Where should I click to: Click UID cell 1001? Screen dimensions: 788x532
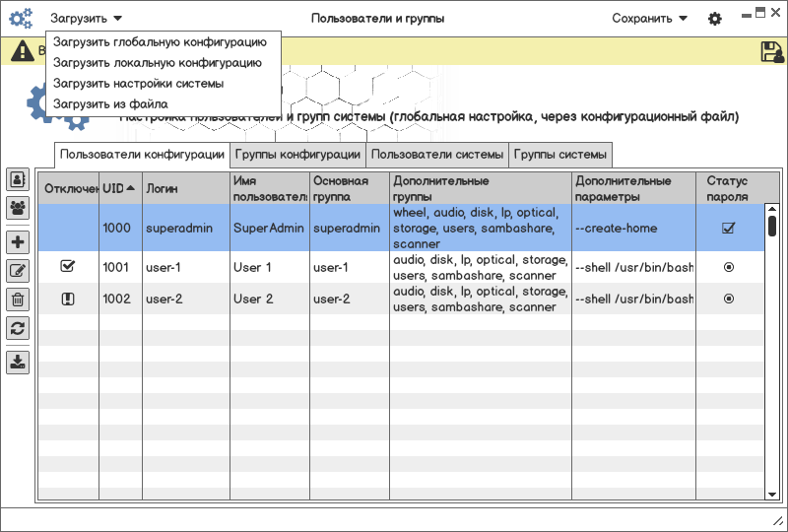pos(120,267)
